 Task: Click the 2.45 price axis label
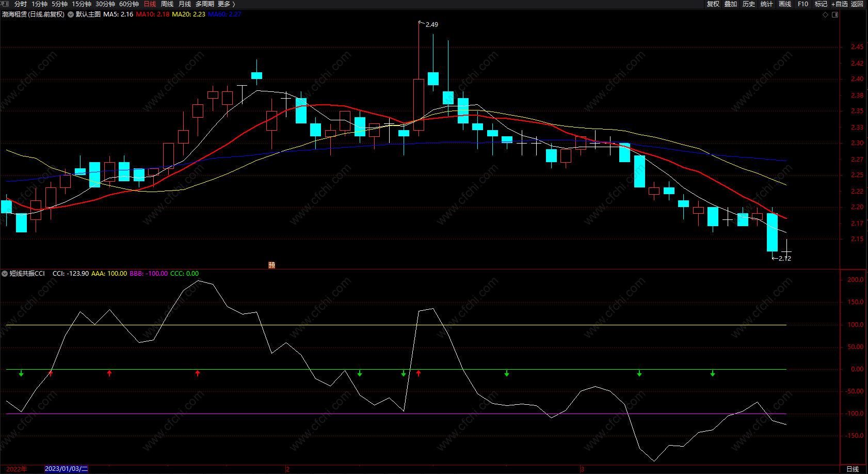857,47
